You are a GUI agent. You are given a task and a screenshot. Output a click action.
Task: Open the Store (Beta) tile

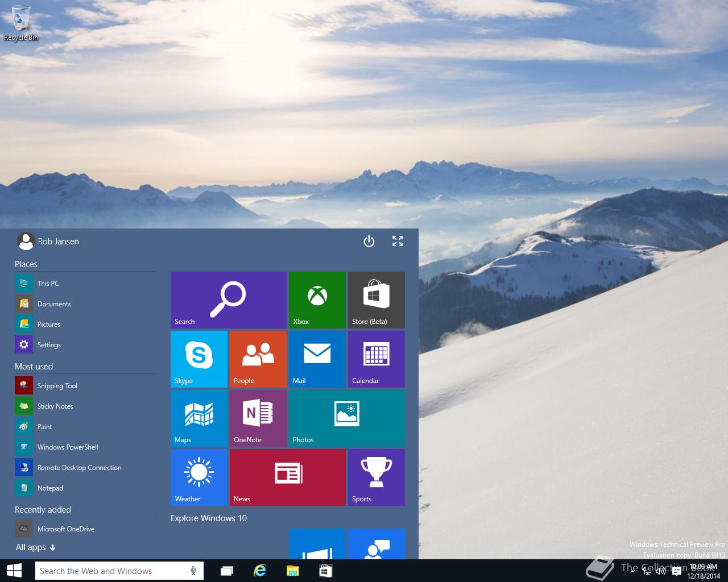click(x=377, y=300)
